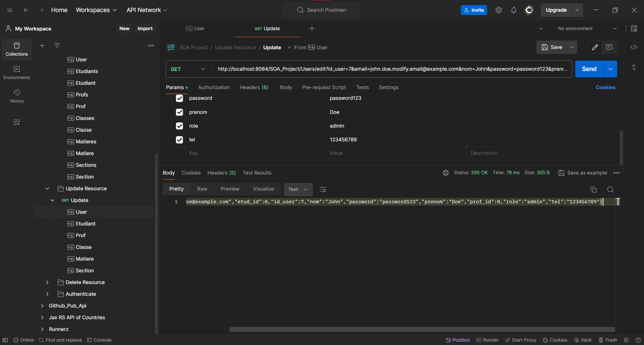The height and width of the screenshot is (345, 644).
Task: Uncheck the tel parameter checkbox
Action: tap(179, 140)
